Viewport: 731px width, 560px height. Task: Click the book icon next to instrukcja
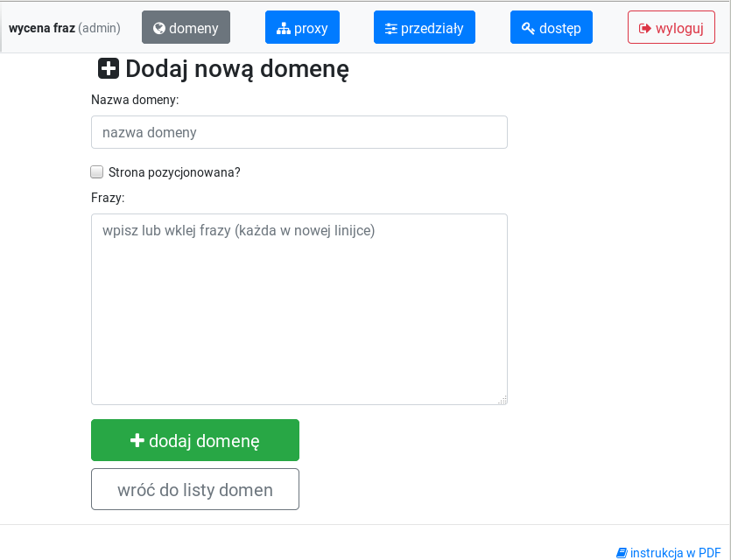click(x=622, y=553)
